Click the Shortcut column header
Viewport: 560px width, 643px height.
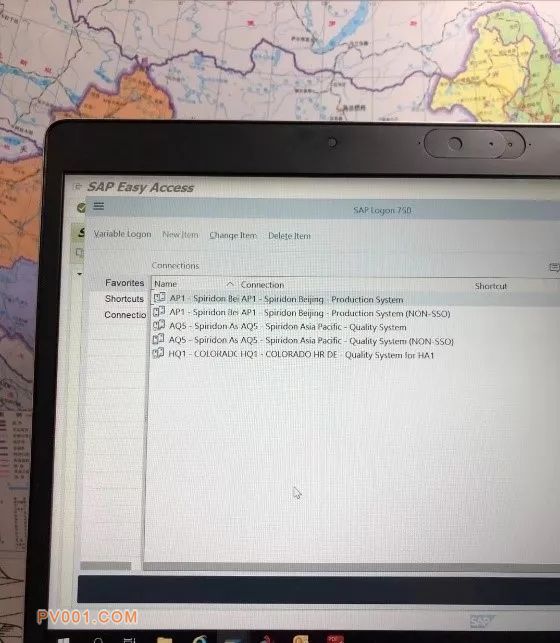491,286
